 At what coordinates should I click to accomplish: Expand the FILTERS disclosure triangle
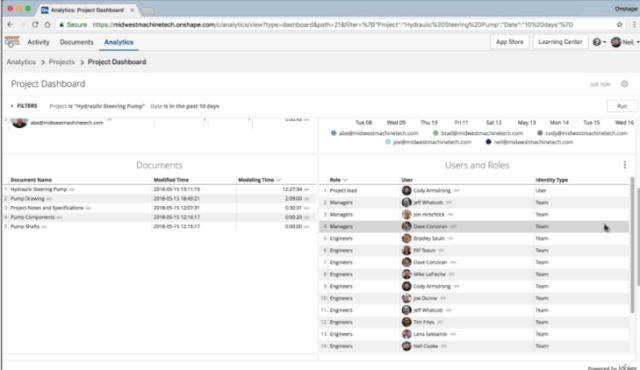click(x=12, y=106)
